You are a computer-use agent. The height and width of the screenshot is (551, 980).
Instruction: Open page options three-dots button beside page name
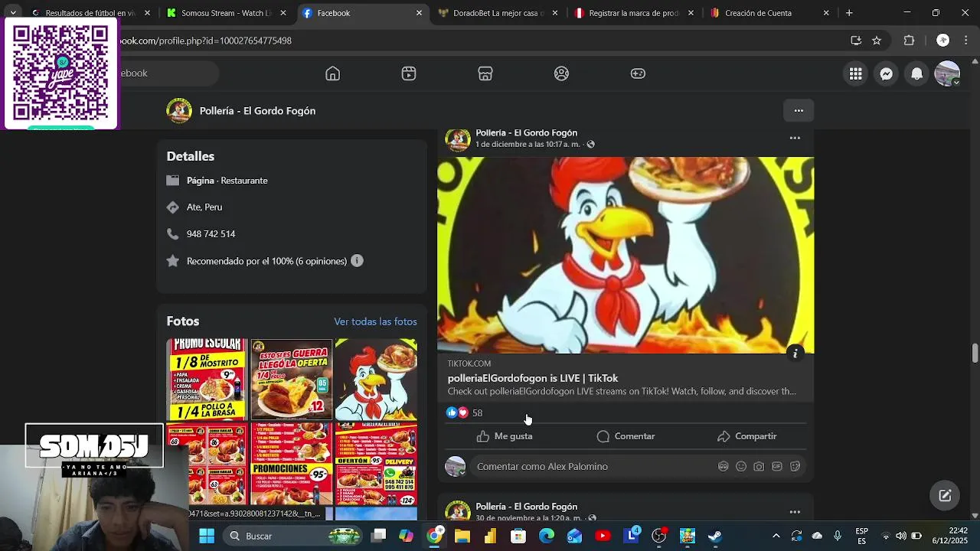(x=799, y=110)
